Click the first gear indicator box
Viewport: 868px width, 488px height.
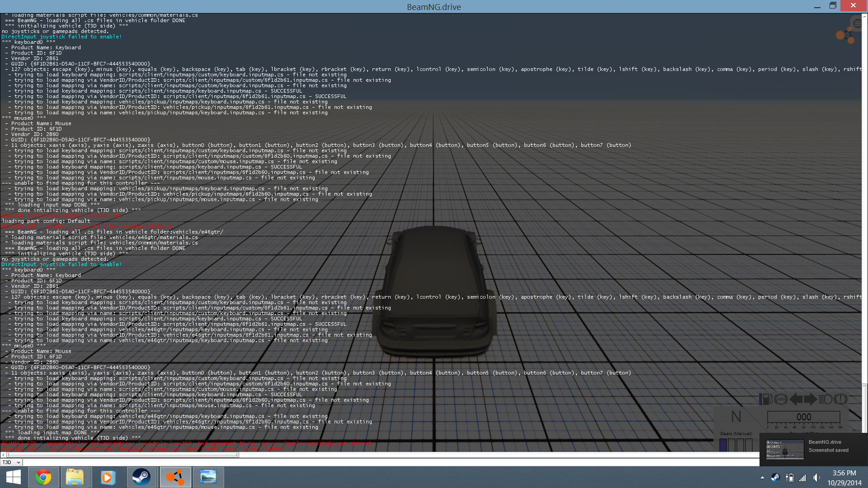click(x=723, y=445)
